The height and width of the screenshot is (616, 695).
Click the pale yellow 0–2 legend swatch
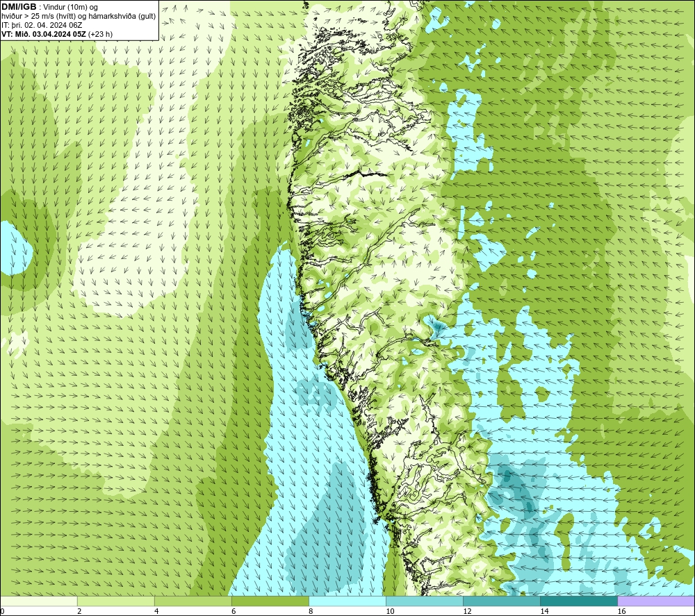point(38,601)
